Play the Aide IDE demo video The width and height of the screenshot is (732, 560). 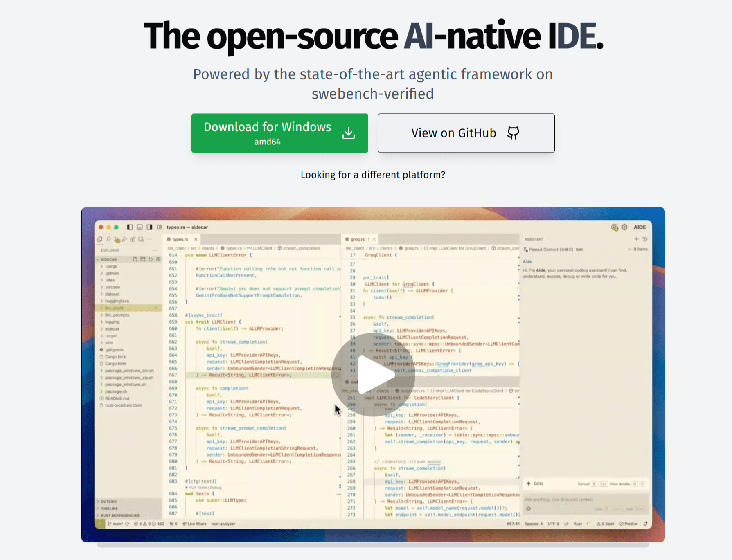[x=373, y=374]
